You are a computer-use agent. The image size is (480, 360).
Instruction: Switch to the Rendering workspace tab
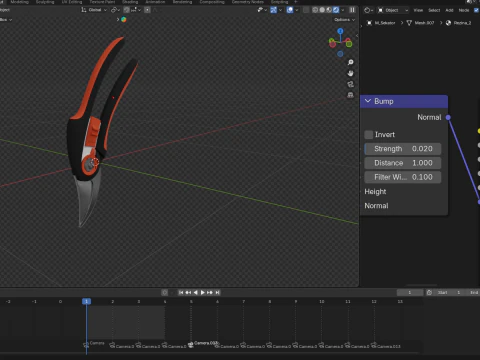click(x=182, y=2)
